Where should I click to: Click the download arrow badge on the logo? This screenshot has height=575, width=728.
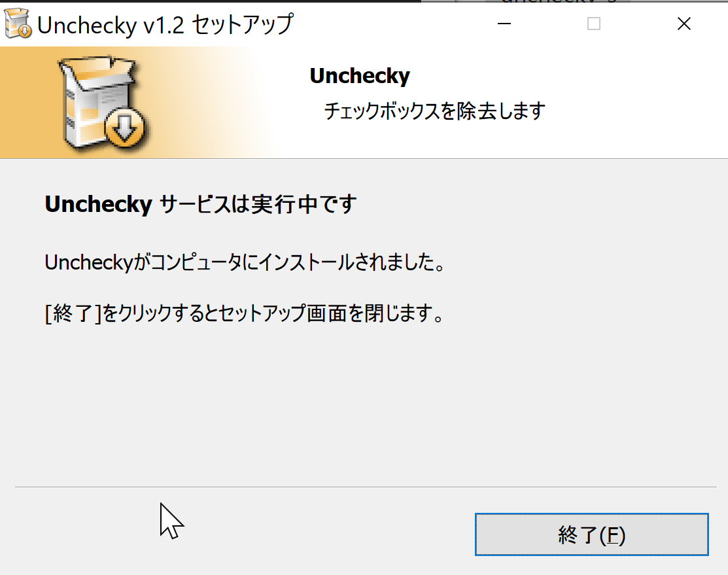pos(124,127)
